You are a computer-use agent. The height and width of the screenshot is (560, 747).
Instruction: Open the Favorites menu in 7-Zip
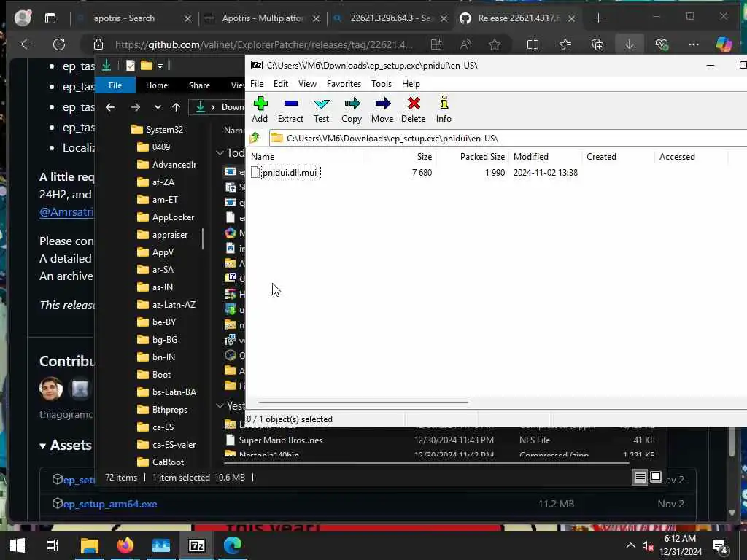pyautogui.click(x=344, y=84)
